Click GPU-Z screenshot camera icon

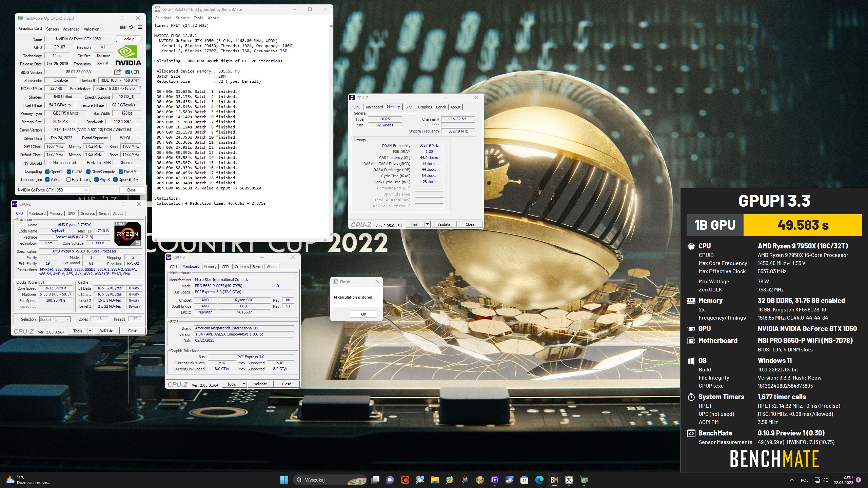click(122, 27)
